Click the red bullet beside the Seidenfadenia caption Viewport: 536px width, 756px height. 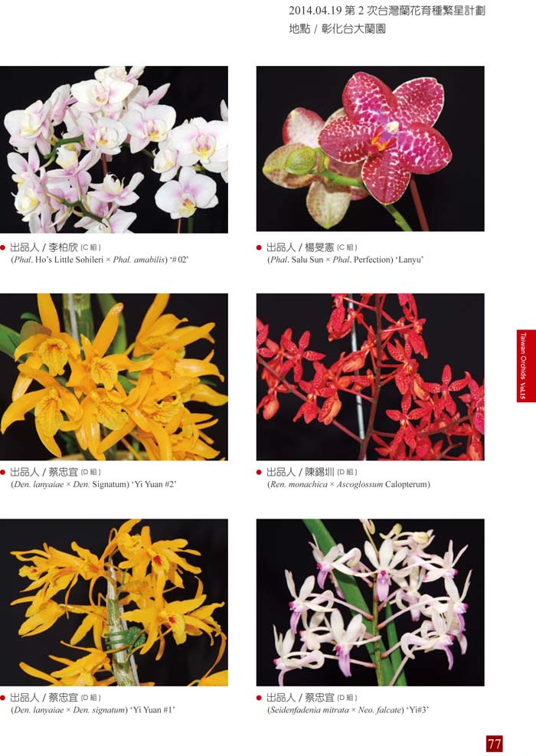pyautogui.click(x=260, y=698)
